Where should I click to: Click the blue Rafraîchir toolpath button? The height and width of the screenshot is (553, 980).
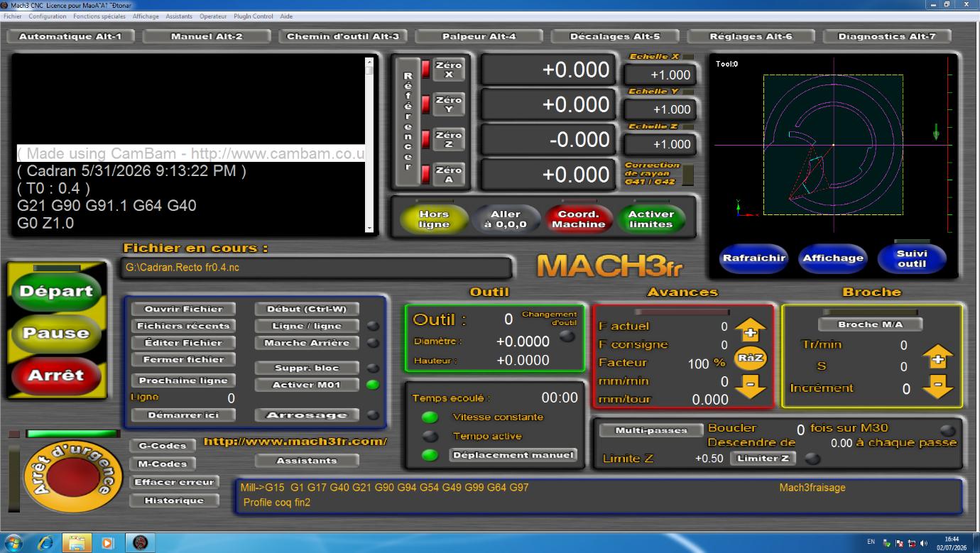[x=754, y=258]
